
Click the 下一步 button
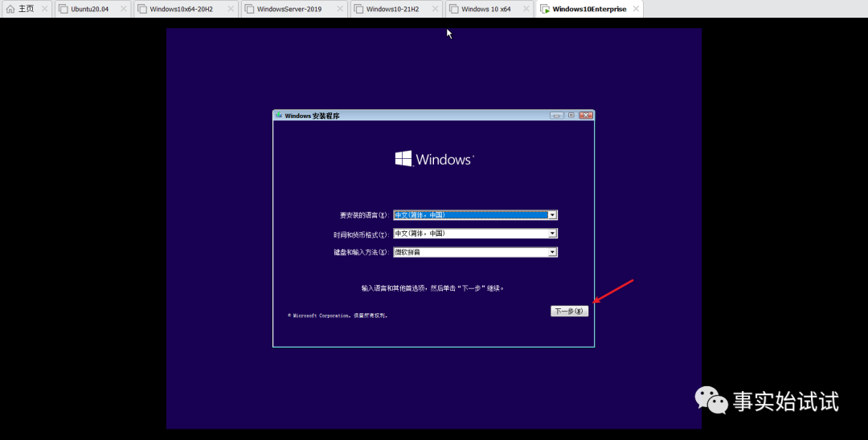pyautogui.click(x=569, y=311)
